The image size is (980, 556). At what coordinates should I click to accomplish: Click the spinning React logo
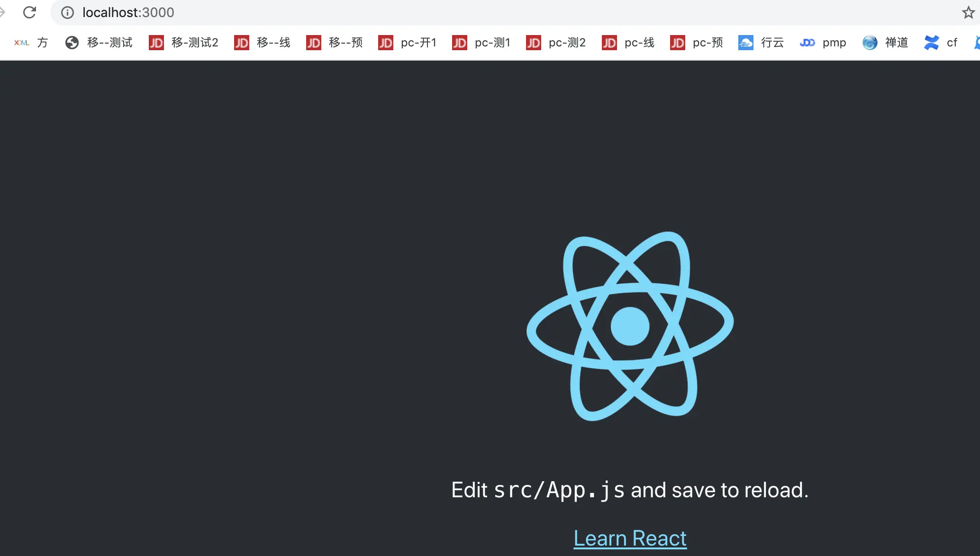point(630,326)
